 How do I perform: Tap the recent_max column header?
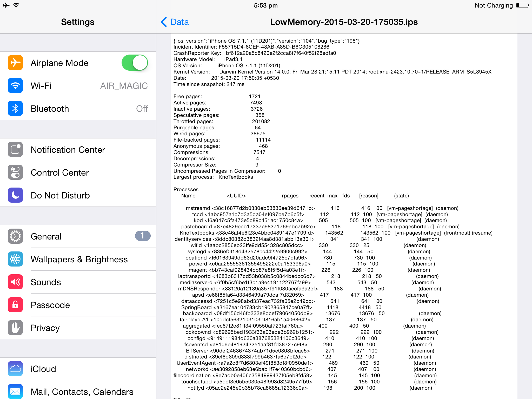coord(323,196)
